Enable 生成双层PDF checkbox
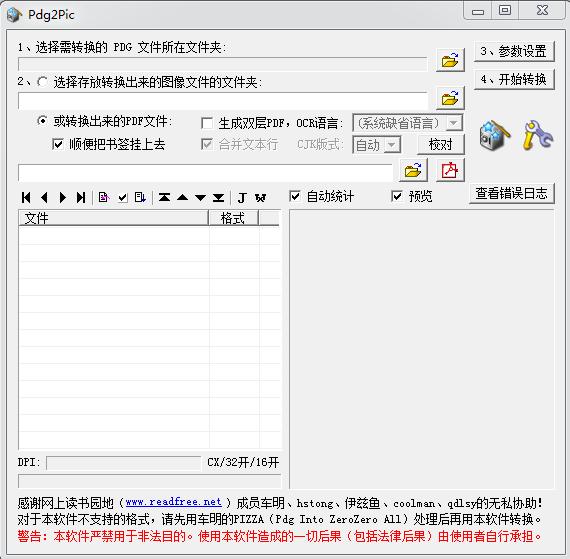The width and height of the screenshot is (570, 559). (x=207, y=123)
